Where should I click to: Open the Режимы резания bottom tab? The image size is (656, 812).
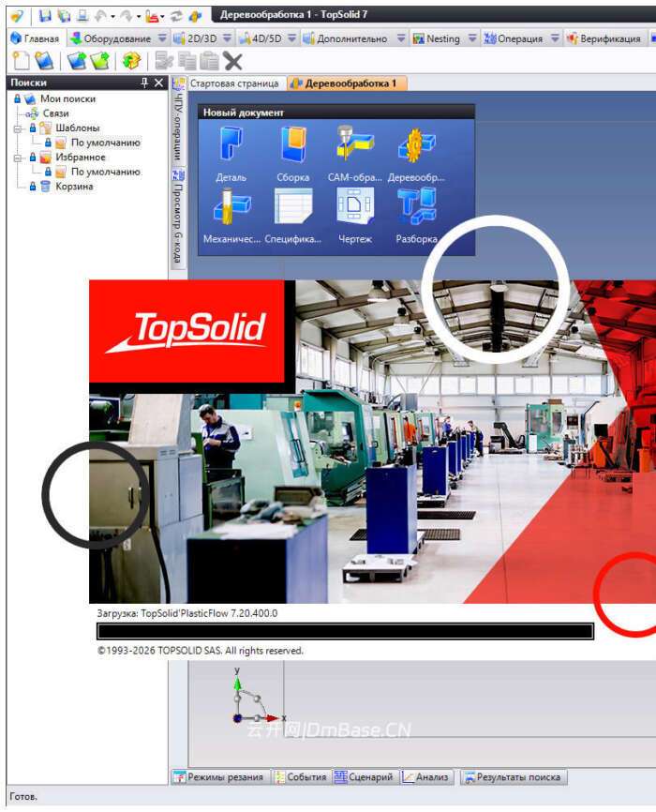coord(219,776)
